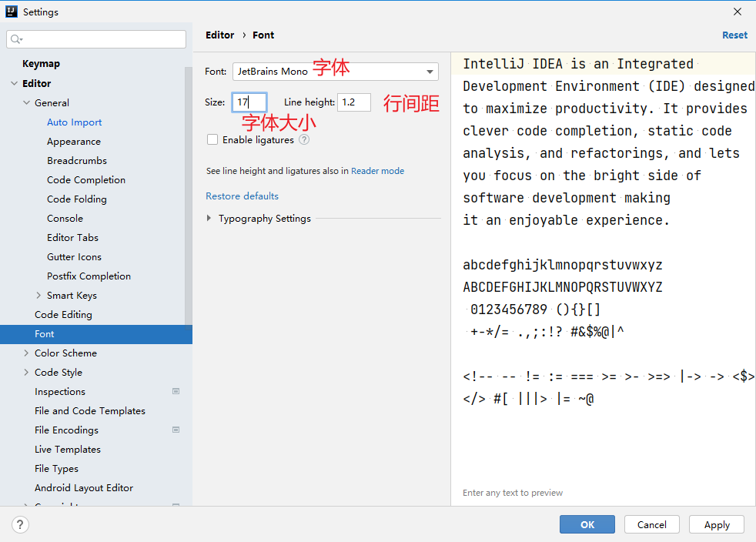This screenshot has width=756, height=542.
Task: Open Editor Tabs settings
Action: coord(72,238)
